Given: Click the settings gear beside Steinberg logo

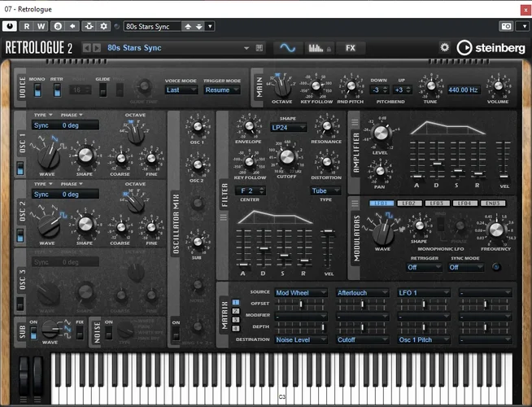Looking at the screenshot, I should 444,48.
